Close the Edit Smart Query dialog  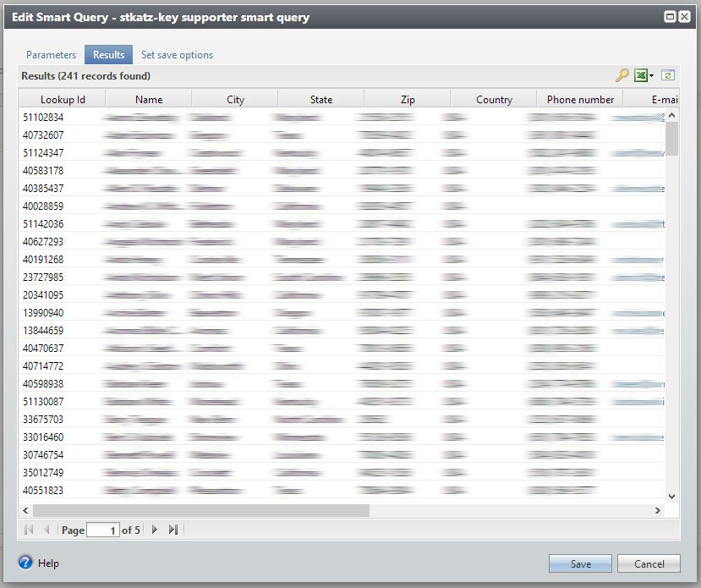point(683,16)
